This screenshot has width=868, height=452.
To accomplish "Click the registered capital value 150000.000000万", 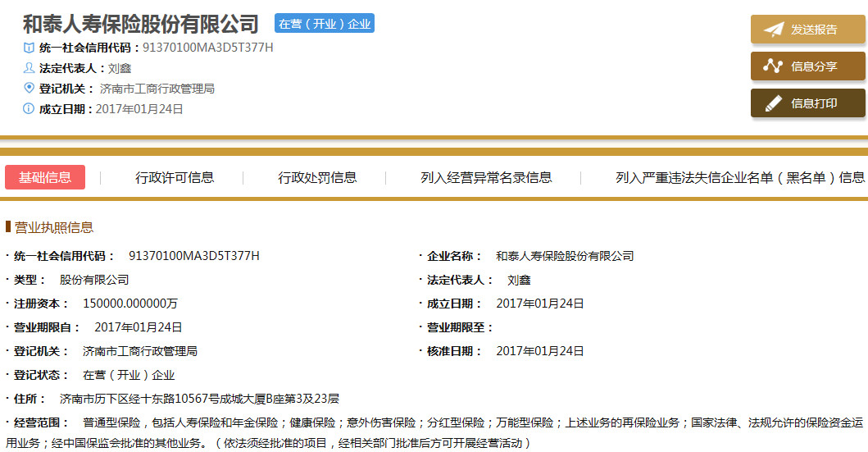I will point(130,304).
